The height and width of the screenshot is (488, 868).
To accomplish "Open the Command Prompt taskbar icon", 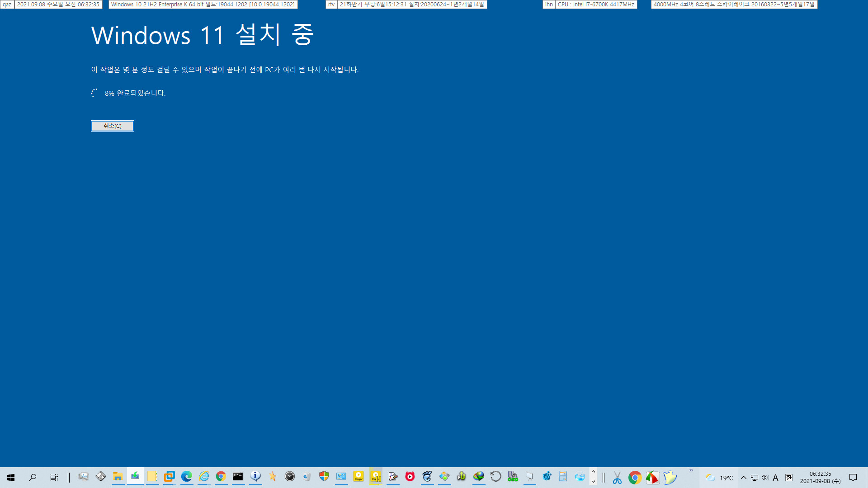I will point(238,477).
